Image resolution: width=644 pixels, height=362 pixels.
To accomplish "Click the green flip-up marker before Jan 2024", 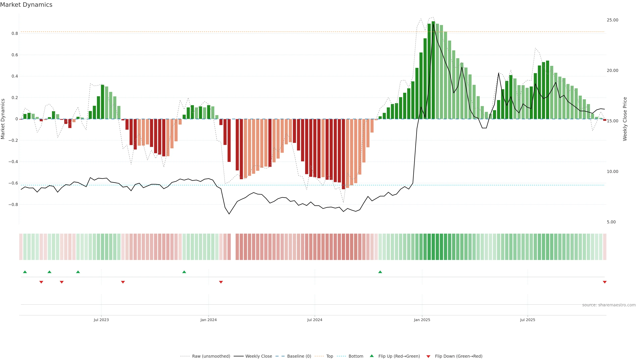I will click(x=184, y=272).
